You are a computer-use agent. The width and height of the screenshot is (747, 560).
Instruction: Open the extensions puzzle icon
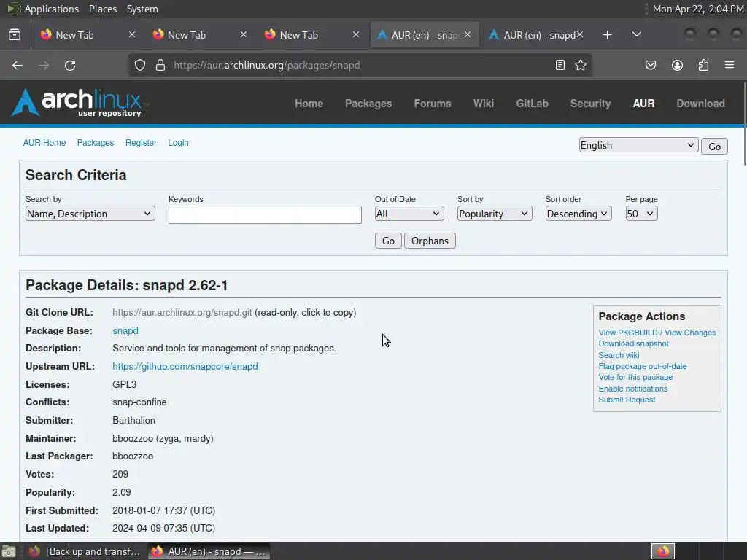point(704,65)
